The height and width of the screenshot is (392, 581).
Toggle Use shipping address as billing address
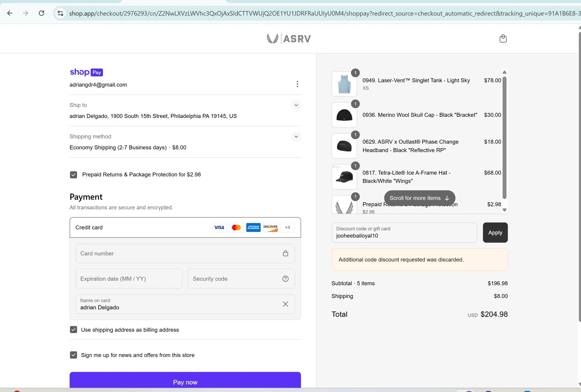[x=74, y=330]
